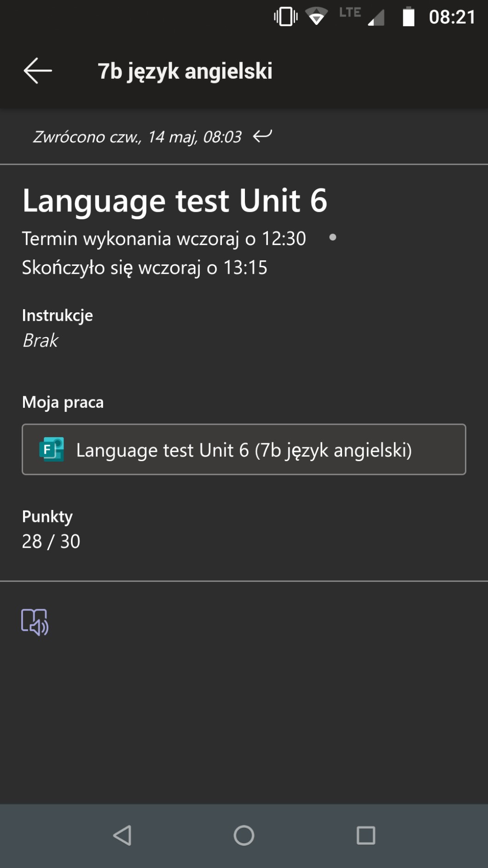The height and width of the screenshot is (868, 488).
Task: Tap the Instrukcje section label
Action: tap(58, 316)
